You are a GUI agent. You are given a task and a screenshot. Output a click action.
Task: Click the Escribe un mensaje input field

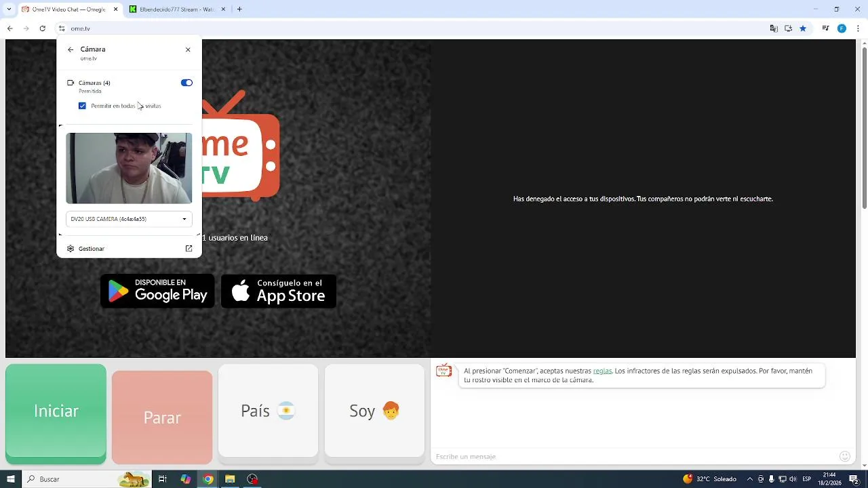pyautogui.click(x=634, y=456)
